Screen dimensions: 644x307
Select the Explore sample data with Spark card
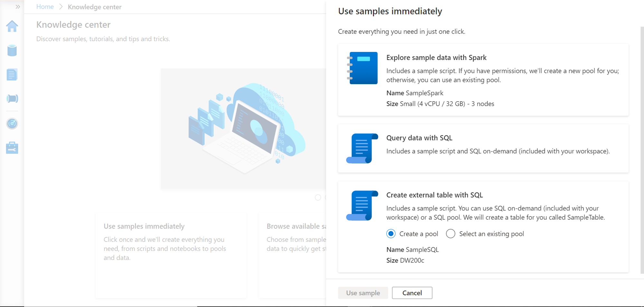pyautogui.click(x=483, y=80)
